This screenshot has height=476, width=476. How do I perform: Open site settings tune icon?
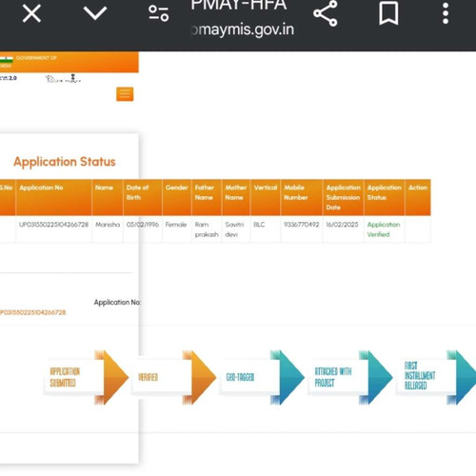[x=158, y=13]
